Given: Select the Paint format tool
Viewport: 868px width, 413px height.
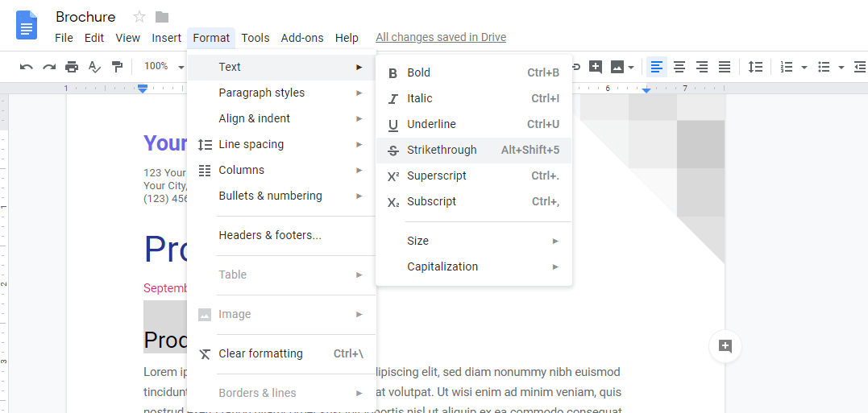Looking at the screenshot, I should click(117, 67).
